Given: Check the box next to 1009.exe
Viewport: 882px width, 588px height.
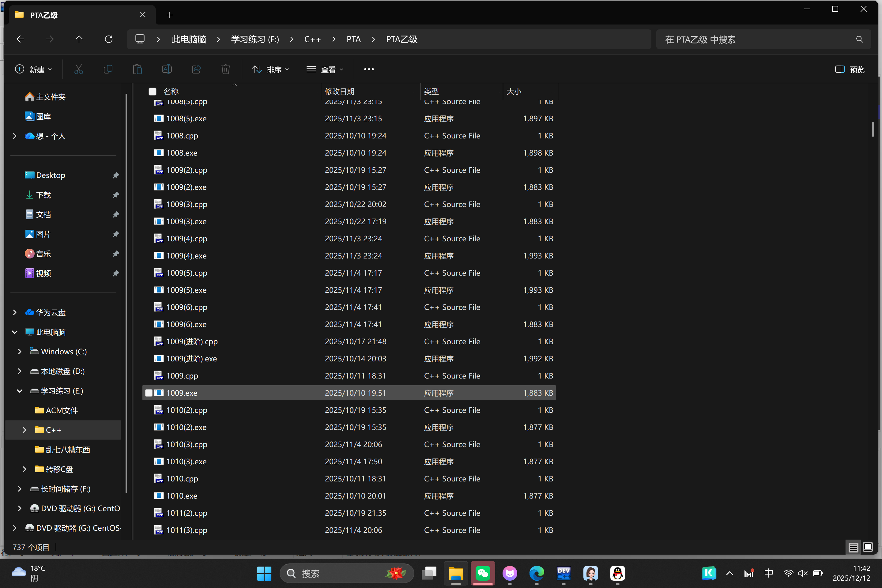Looking at the screenshot, I should coord(149,393).
